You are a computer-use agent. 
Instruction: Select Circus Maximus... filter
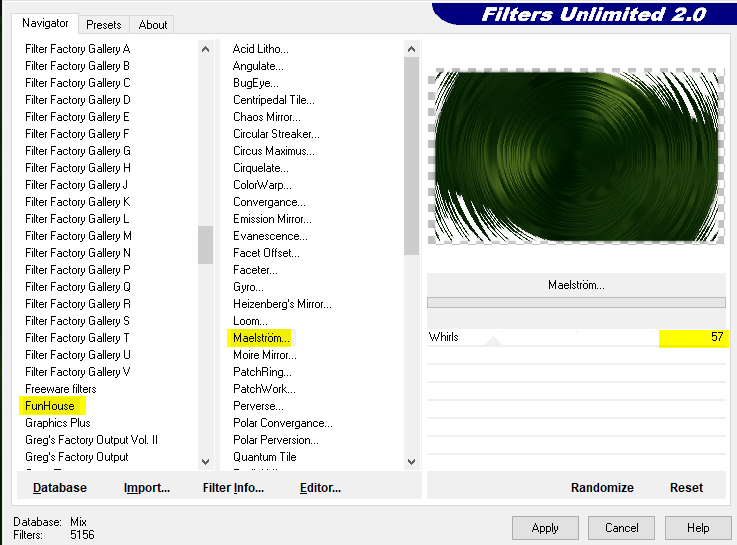pos(274,151)
